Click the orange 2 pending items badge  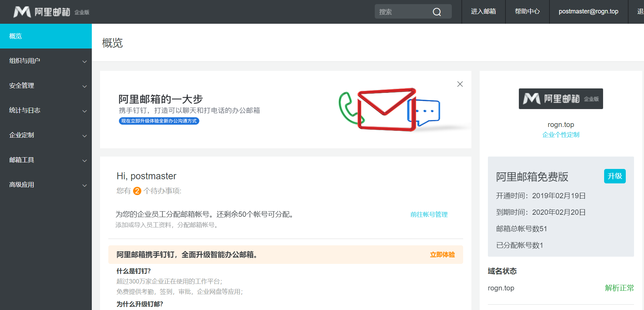pyautogui.click(x=137, y=191)
